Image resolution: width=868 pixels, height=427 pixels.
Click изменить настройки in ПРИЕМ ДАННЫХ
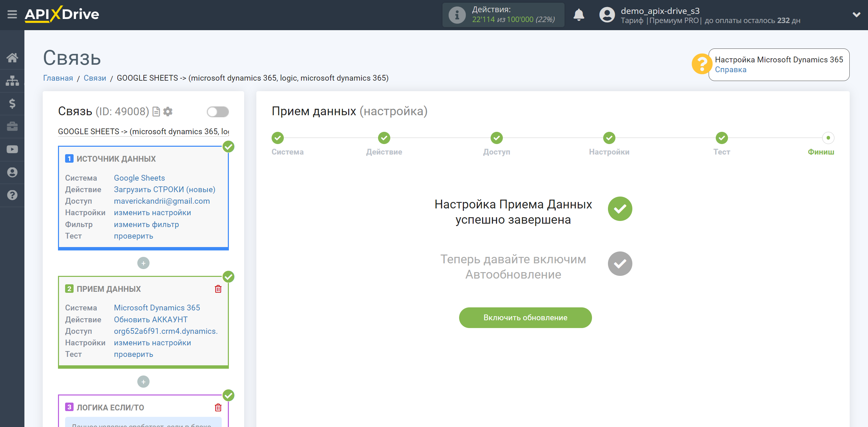coord(152,343)
